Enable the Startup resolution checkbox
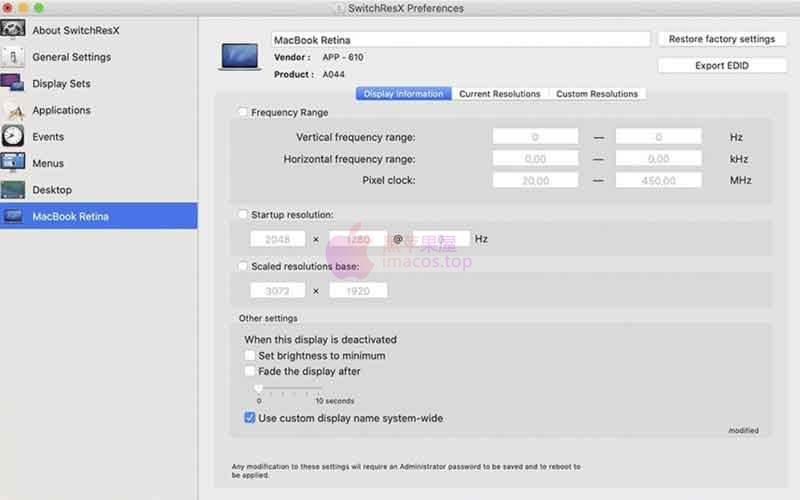The image size is (800, 500). (242, 214)
